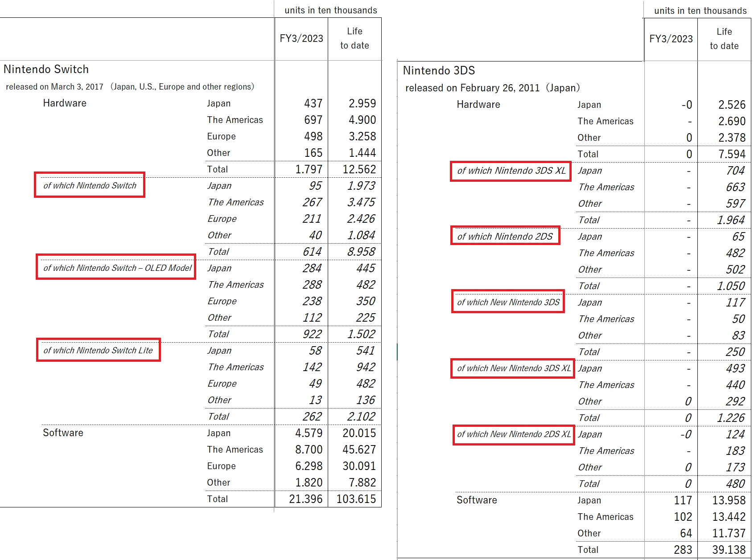Select 3DS XL total value 1.964
Viewport: 754px width, 560px height.
pyautogui.click(x=731, y=220)
